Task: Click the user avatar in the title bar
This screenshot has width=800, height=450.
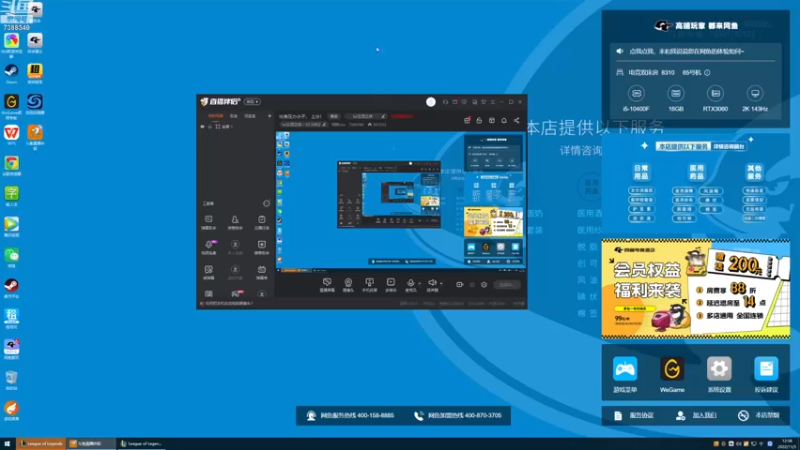Action: (431, 102)
